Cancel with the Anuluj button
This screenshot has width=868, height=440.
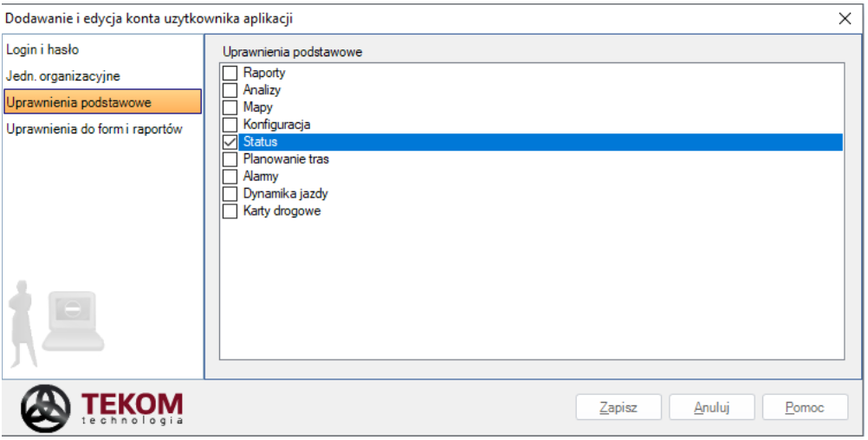pos(711,407)
